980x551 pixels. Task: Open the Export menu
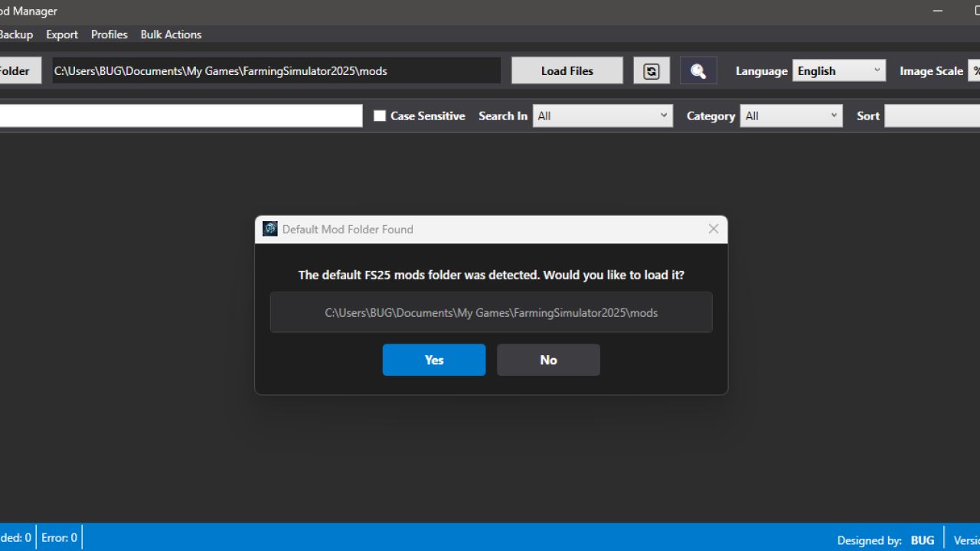61,34
